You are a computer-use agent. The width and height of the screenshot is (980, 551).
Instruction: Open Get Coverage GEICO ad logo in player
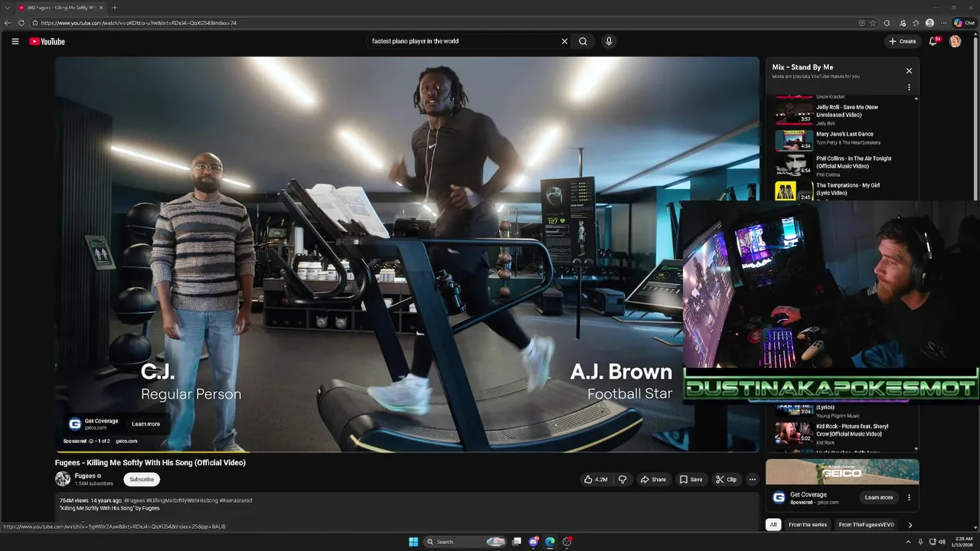point(75,424)
